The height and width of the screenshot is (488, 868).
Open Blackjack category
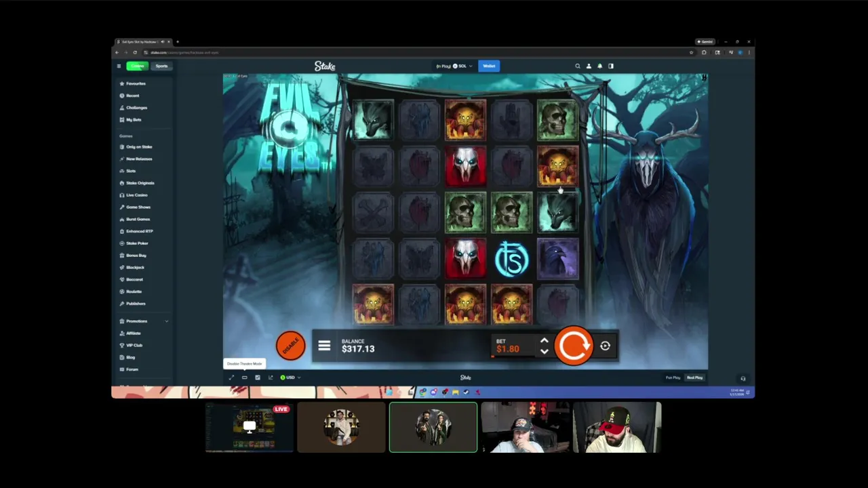pyautogui.click(x=132, y=268)
